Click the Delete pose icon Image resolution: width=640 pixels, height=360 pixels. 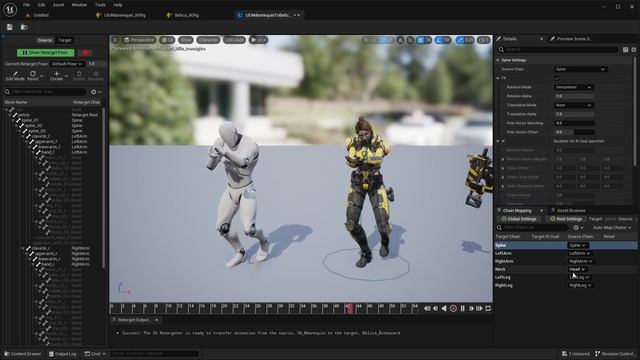tap(79, 73)
